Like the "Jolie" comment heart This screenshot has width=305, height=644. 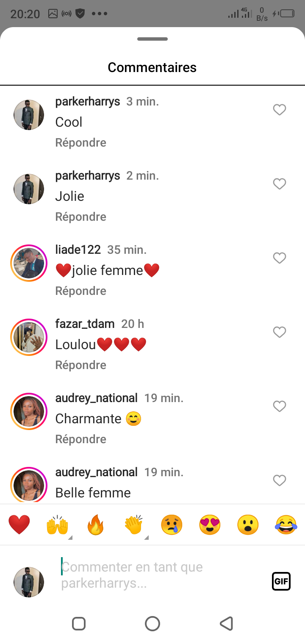pos(280,184)
